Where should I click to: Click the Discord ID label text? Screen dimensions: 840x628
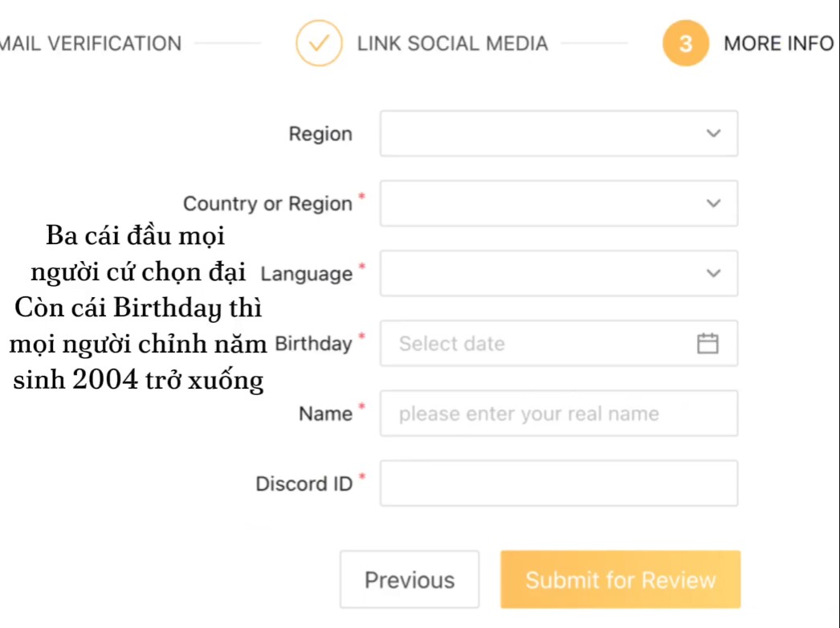tap(304, 484)
